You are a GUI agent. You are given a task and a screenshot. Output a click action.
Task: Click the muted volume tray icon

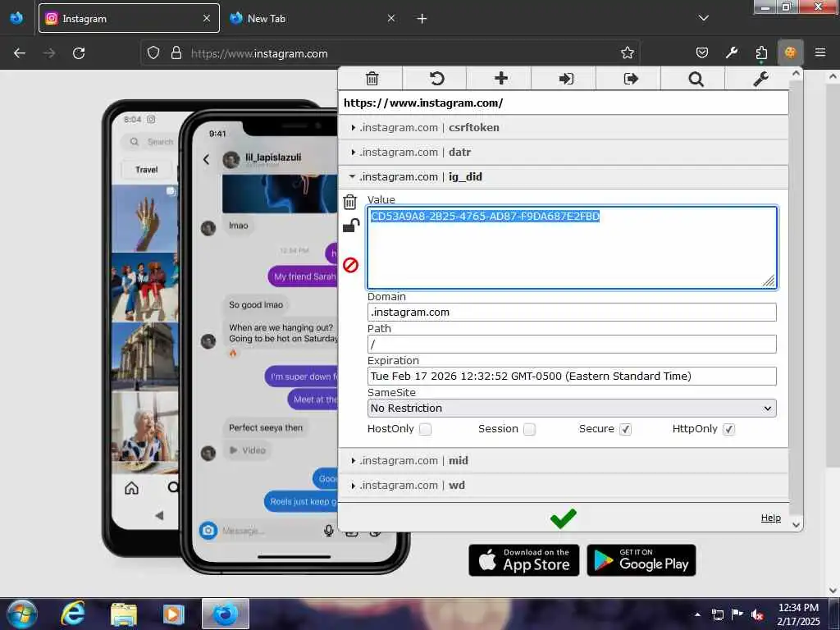point(757,614)
